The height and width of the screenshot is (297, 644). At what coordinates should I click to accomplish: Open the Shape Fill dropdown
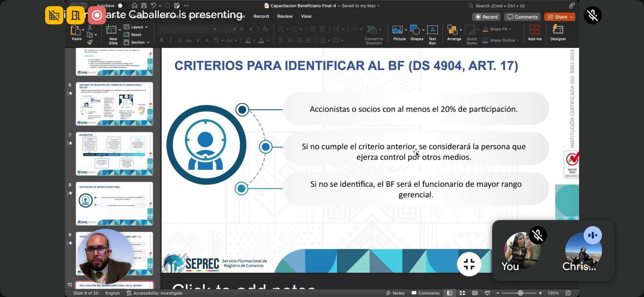(497, 29)
